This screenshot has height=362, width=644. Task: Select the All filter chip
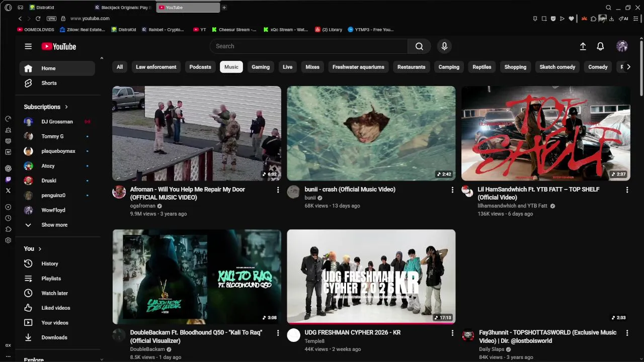click(120, 67)
